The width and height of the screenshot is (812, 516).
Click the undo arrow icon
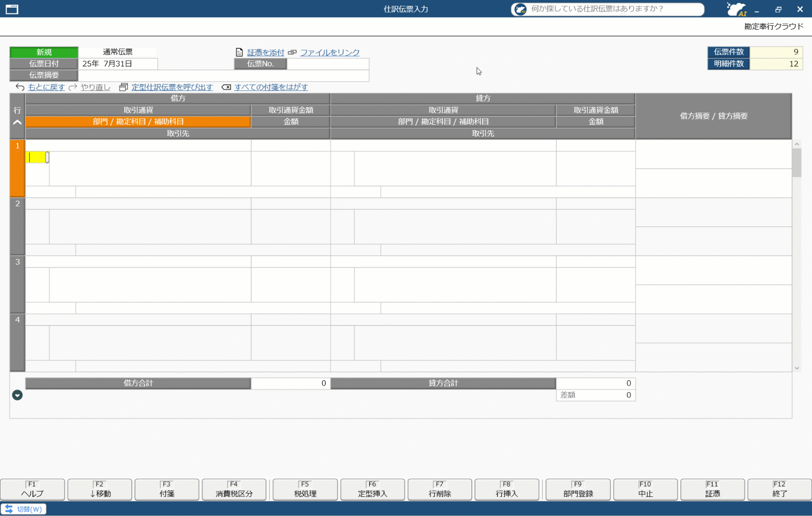20,87
